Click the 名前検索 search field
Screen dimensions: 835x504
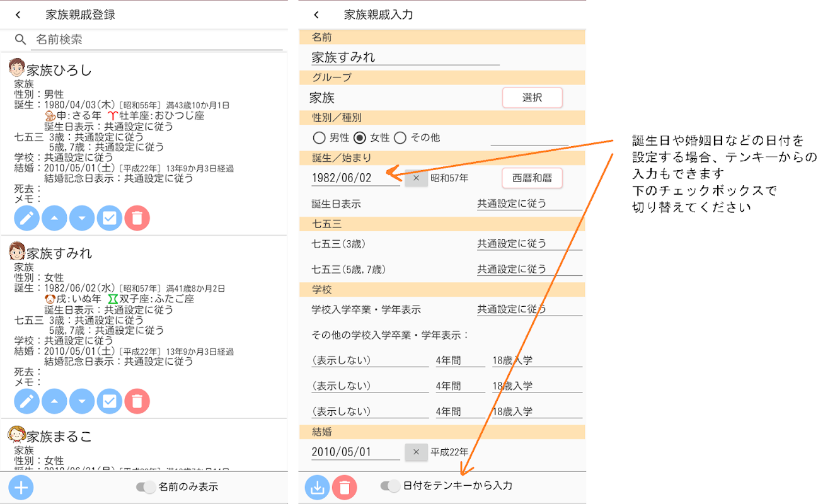point(157,40)
